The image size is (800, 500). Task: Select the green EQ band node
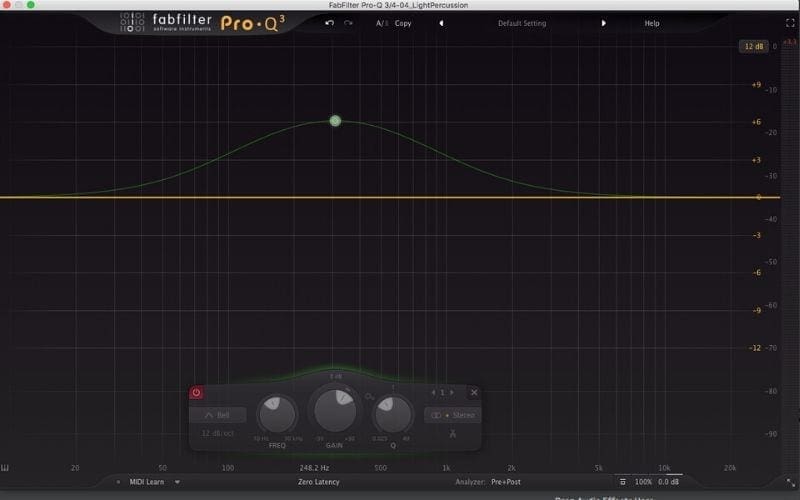335,121
